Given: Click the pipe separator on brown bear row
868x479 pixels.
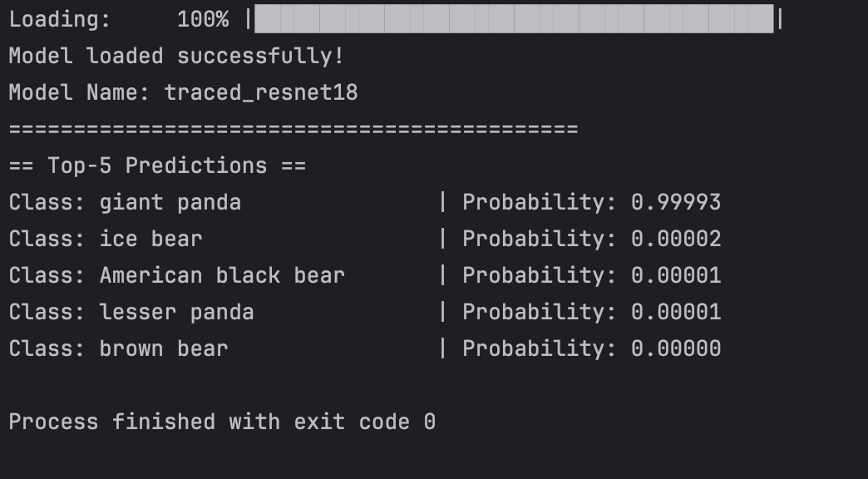Looking at the screenshot, I should [x=442, y=348].
